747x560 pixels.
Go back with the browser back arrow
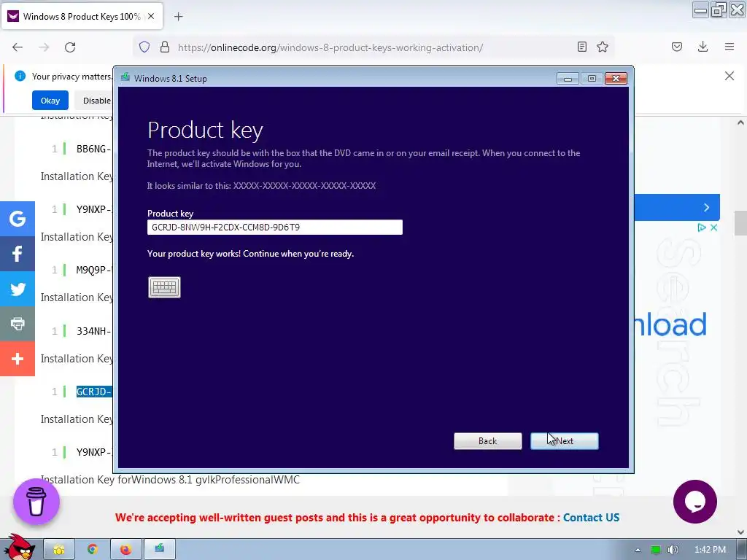coord(18,47)
